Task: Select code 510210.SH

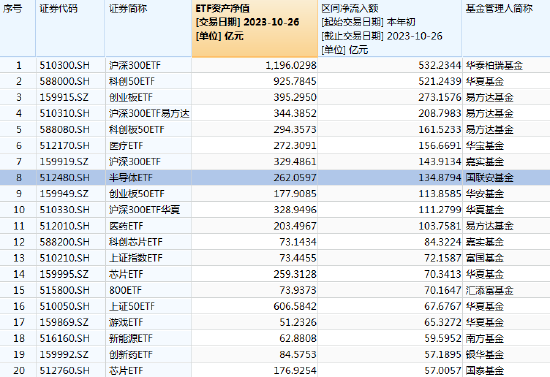Action: point(65,258)
